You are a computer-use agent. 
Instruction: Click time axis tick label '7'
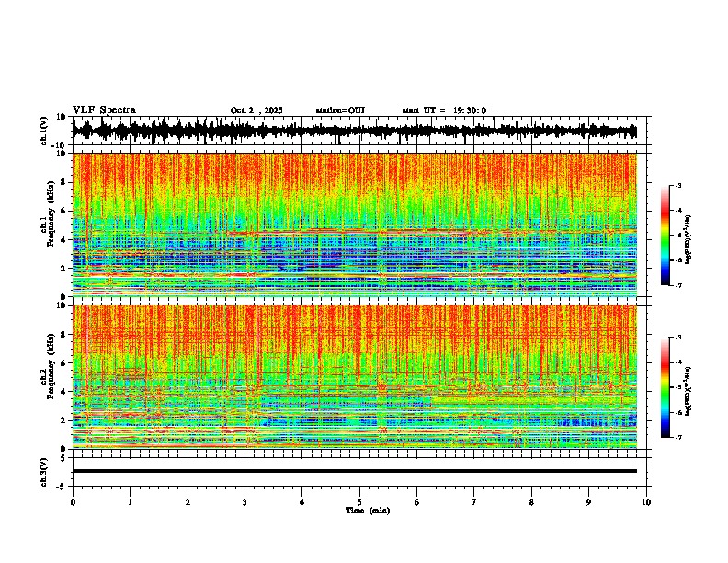click(474, 502)
